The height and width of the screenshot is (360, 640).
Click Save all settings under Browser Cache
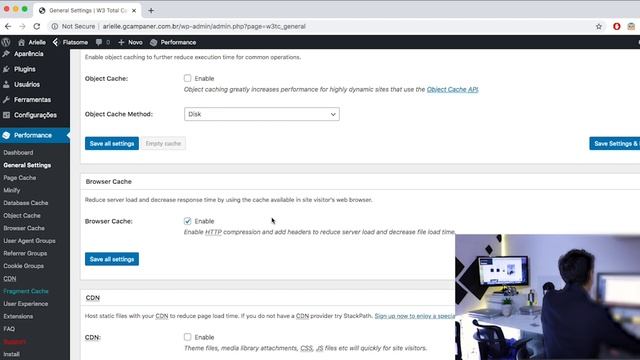[x=112, y=259]
